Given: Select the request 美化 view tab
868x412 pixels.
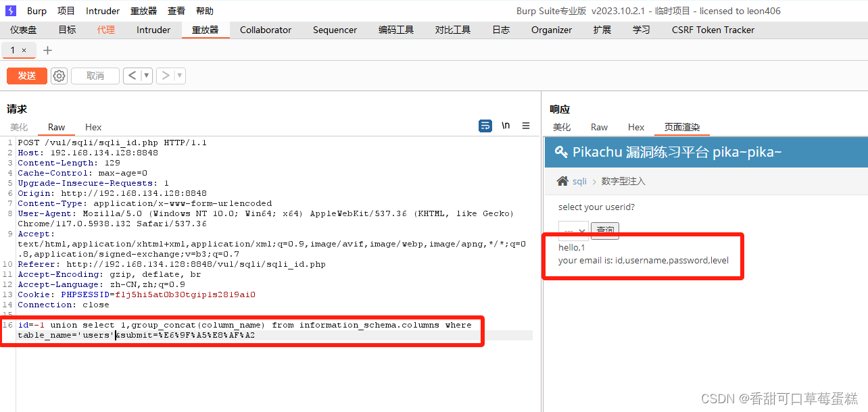Looking at the screenshot, I should coord(19,127).
